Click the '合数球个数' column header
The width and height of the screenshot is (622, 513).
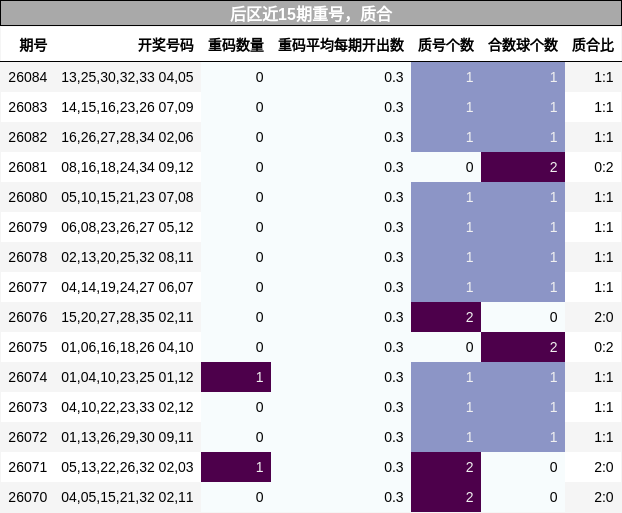pos(523,45)
